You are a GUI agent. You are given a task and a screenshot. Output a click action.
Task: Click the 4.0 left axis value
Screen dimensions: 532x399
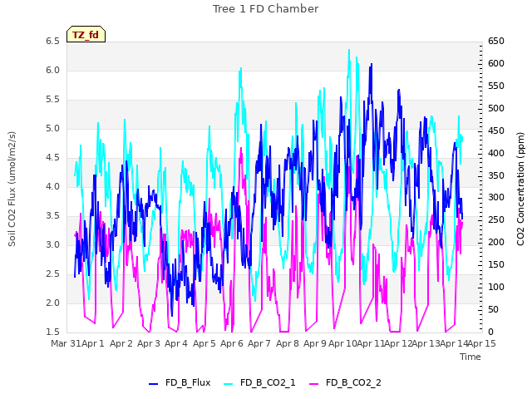coord(52,186)
